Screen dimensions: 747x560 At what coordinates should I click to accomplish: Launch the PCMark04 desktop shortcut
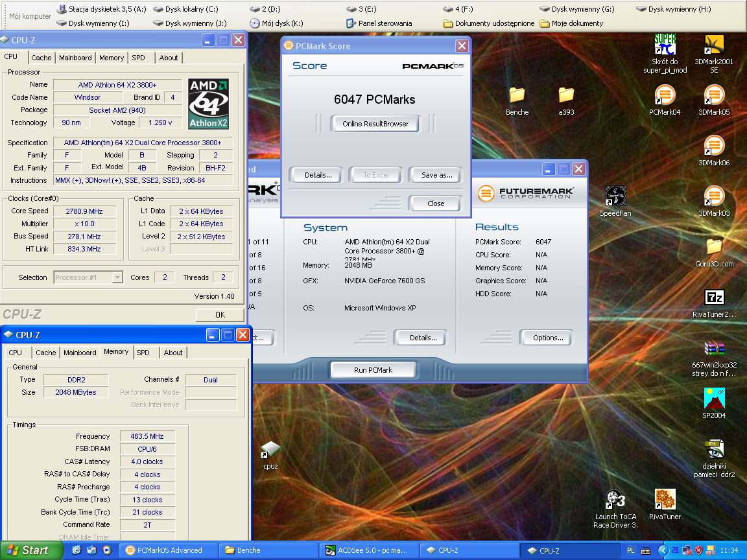(x=665, y=100)
